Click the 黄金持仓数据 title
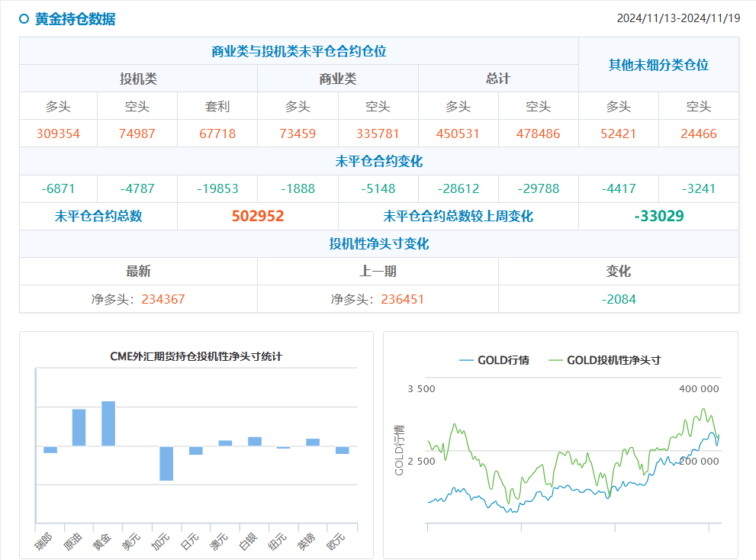 click(76, 19)
